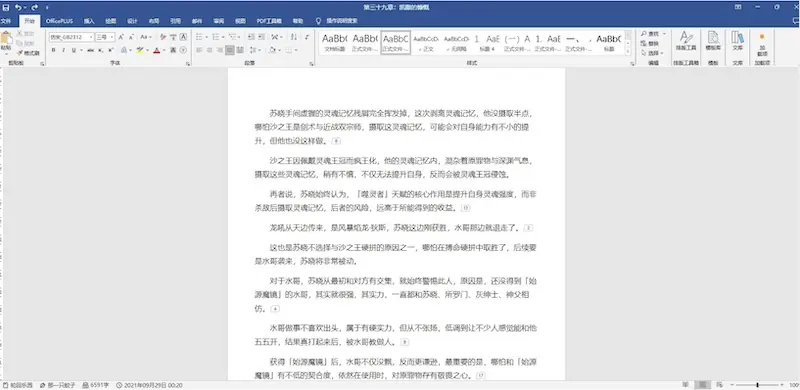Expand the highlight color dropdown arrow

[146, 50]
